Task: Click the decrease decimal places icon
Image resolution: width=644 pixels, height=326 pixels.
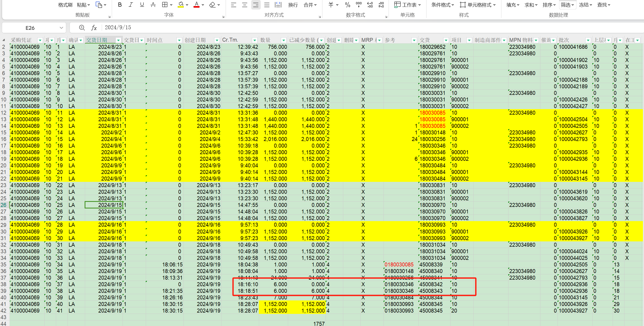Action: tap(381, 5)
